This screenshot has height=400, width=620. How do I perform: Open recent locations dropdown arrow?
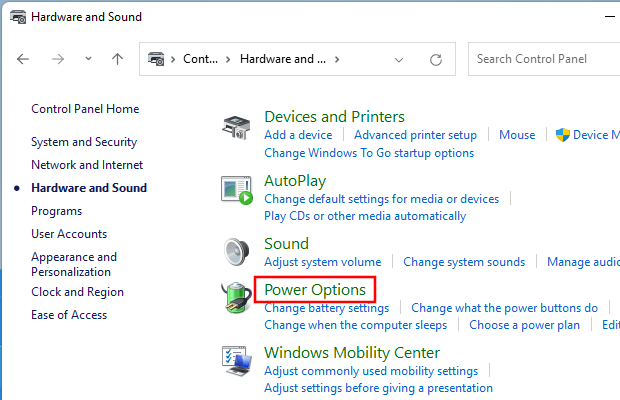[88, 59]
